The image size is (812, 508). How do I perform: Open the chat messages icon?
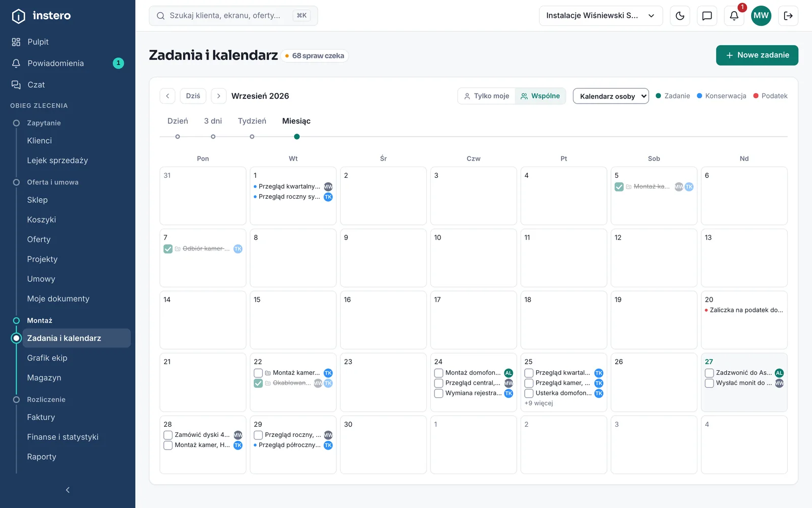click(x=707, y=16)
